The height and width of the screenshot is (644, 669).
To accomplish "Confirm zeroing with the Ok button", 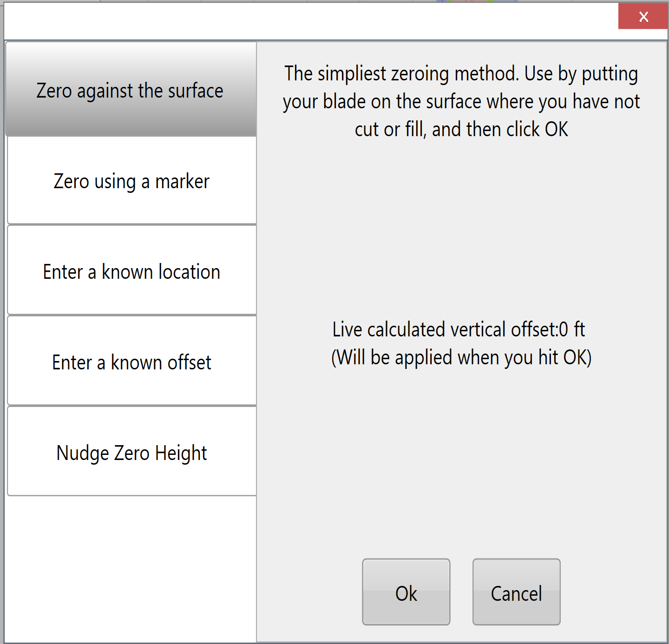I will coord(406,592).
